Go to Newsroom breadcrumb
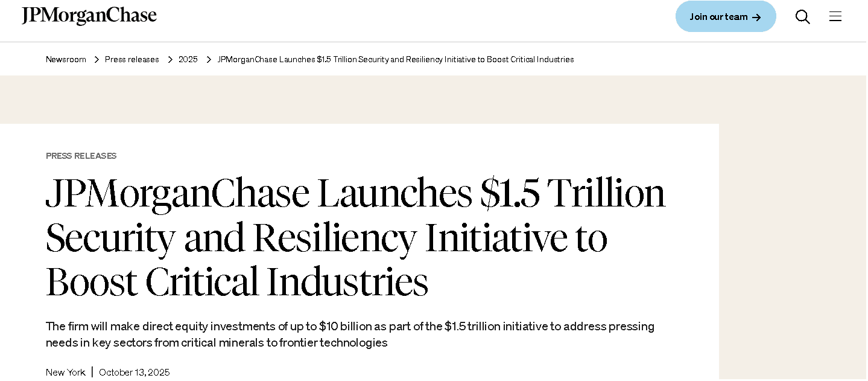The width and height of the screenshot is (868, 381). (66, 59)
